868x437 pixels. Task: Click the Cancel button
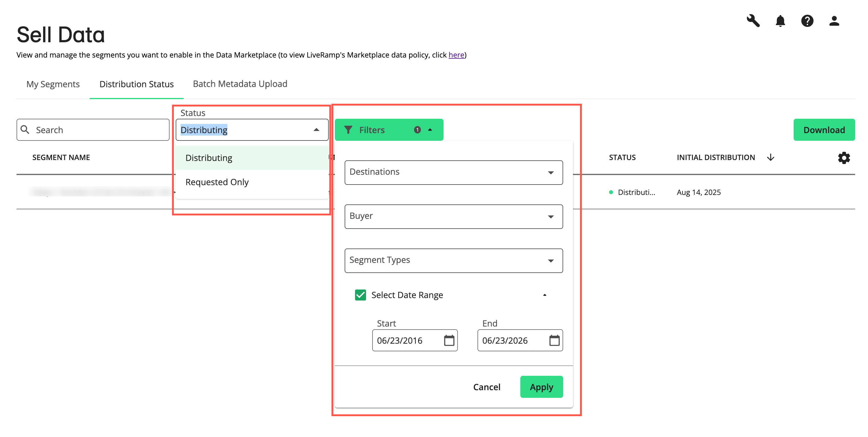tap(487, 387)
